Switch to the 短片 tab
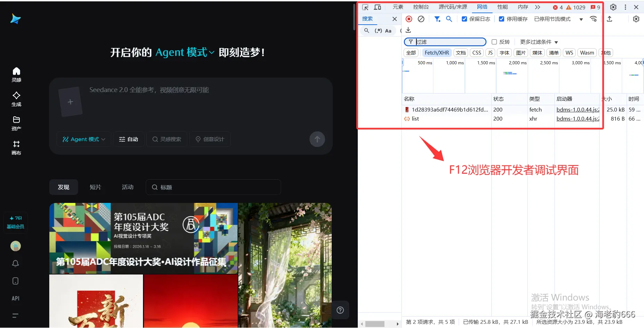This screenshot has width=644, height=328. (x=96, y=187)
